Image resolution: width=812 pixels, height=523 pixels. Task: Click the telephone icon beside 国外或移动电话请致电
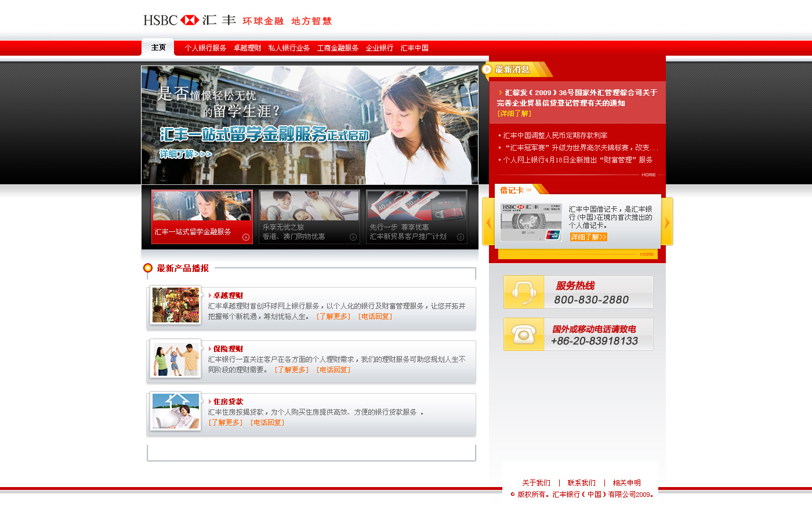(x=524, y=335)
